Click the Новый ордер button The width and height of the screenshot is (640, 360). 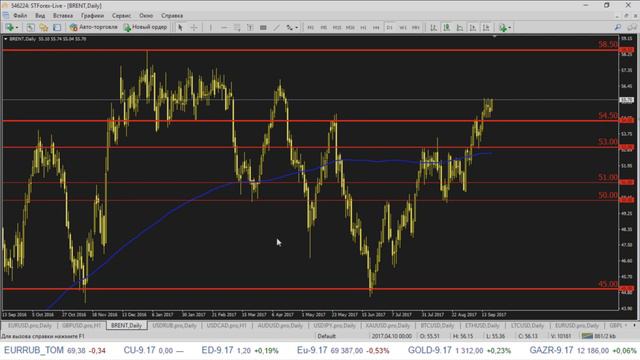point(146,27)
